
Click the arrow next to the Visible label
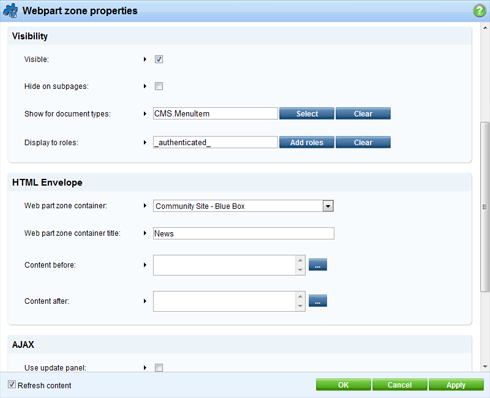click(x=145, y=59)
